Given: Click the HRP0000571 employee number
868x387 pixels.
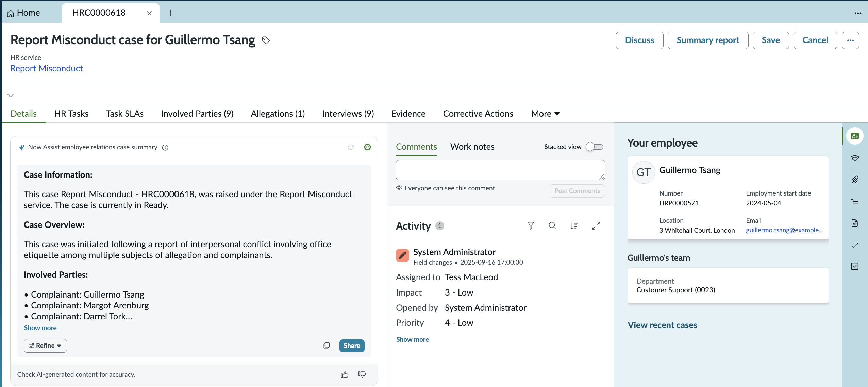Looking at the screenshot, I should [x=679, y=203].
